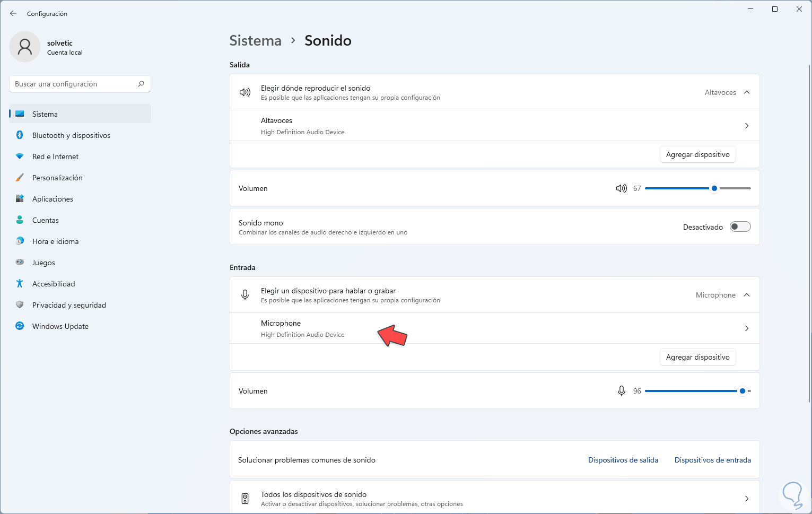Click the output Volumen slider track
This screenshot has width=812, height=514.
(x=679, y=188)
